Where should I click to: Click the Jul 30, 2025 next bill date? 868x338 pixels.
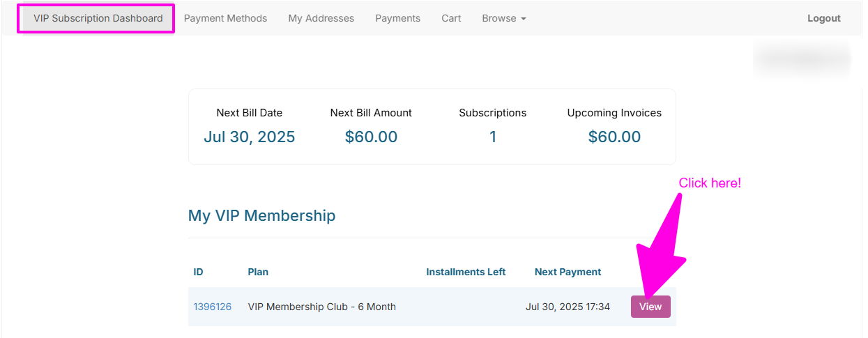coord(249,137)
